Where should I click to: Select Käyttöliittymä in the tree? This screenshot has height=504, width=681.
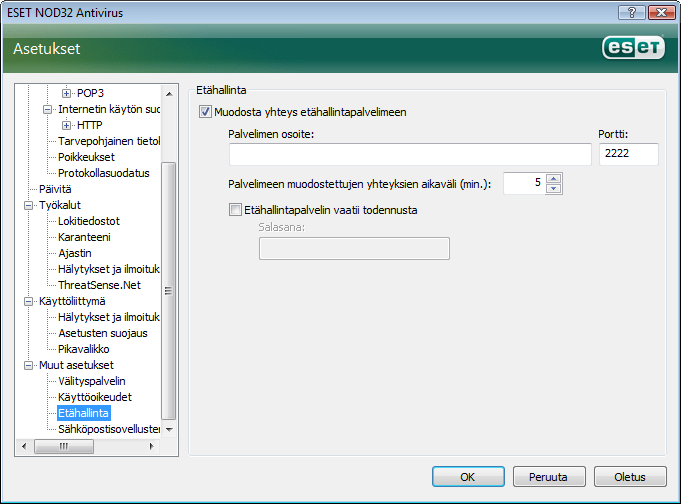pos(72,301)
